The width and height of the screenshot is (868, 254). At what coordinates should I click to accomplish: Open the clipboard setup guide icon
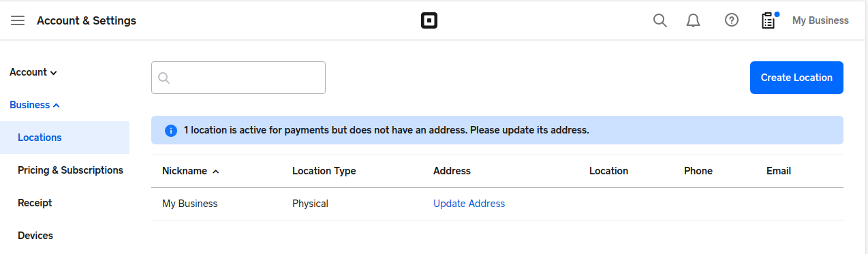[x=769, y=20]
